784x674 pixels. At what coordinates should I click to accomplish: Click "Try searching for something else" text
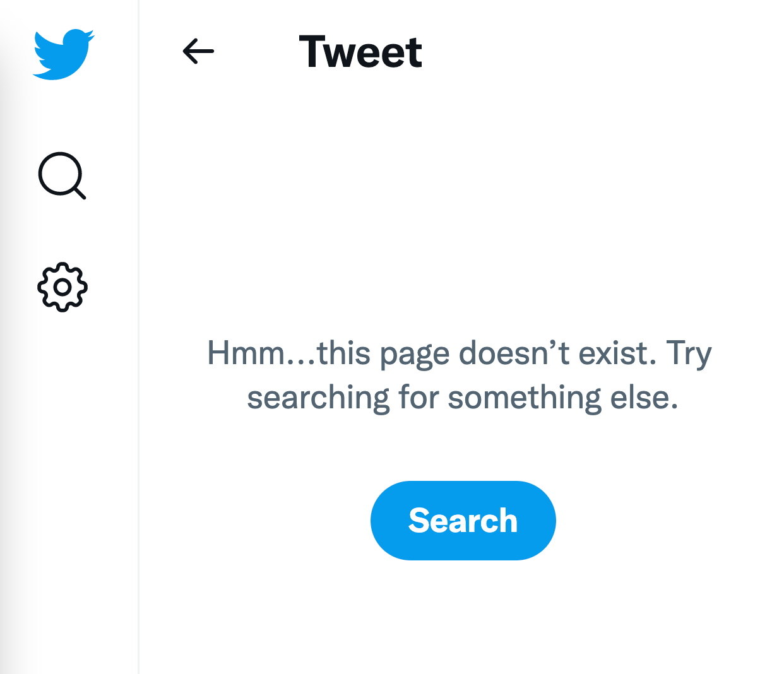coord(463,398)
